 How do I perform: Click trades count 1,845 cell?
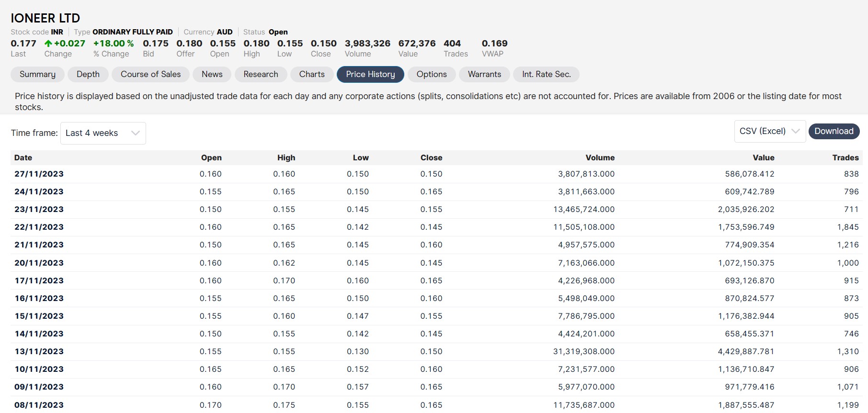(848, 227)
